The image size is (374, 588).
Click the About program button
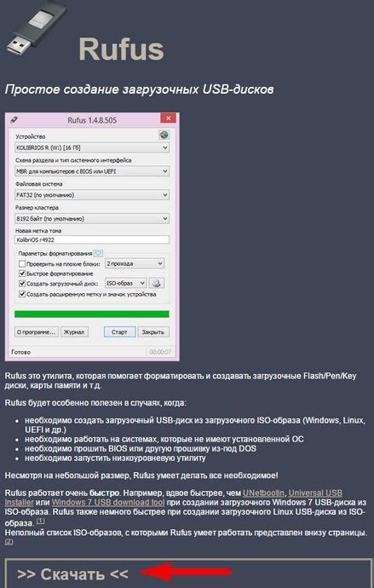tap(37, 331)
